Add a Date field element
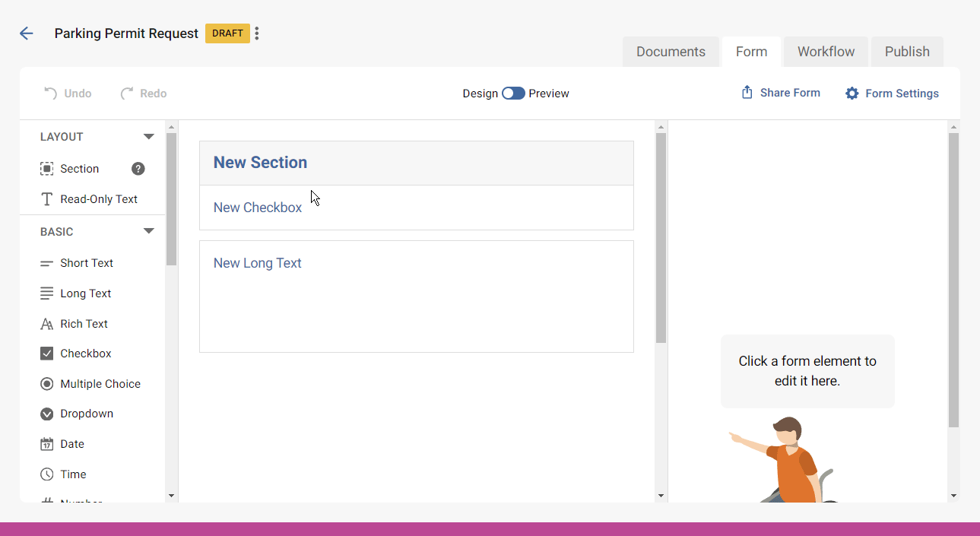The image size is (980, 536). click(x=71, y=444)
